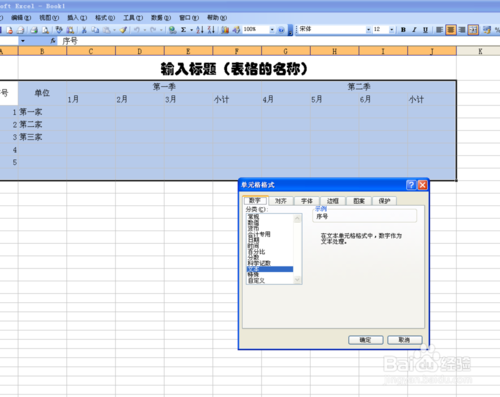Switch to the 对齐 tab

[281, 201]
